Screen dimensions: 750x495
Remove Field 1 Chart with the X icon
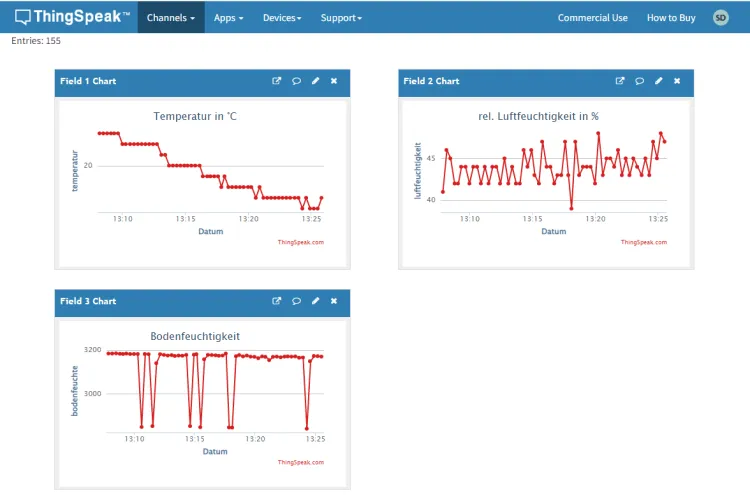pyautogui.click(x=334, y=81)
